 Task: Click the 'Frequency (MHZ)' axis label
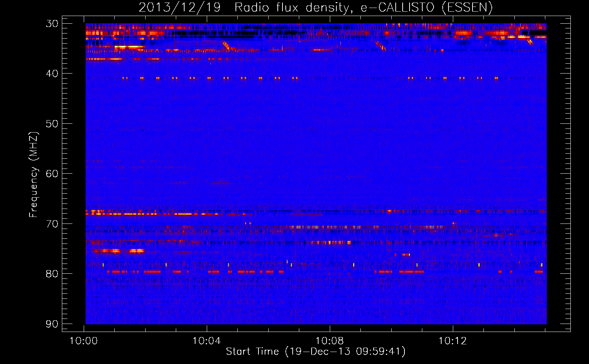(33, 175)
